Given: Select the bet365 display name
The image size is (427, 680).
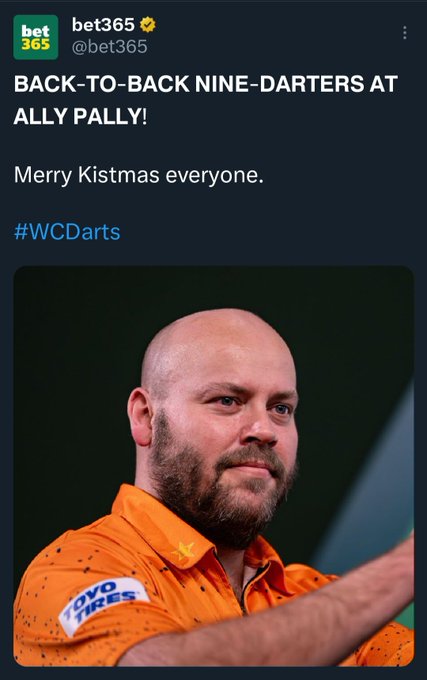Looking at the screenshot, I should coord(103,25).
